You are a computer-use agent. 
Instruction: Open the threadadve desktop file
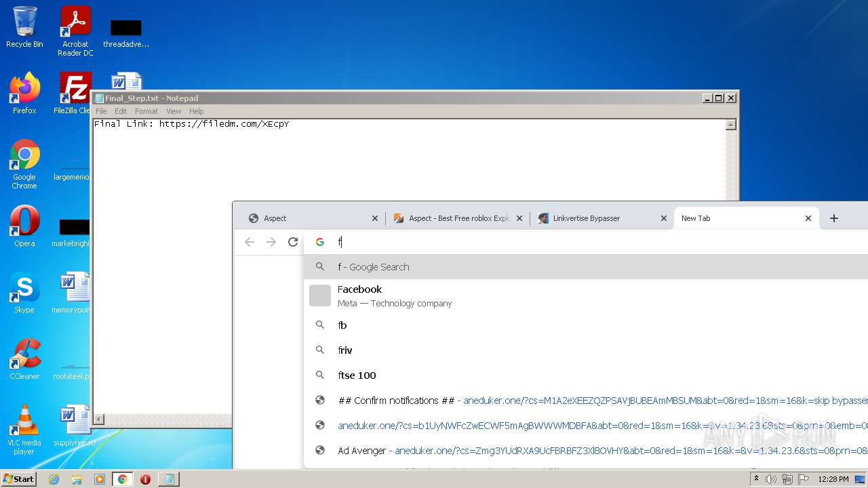126,33
